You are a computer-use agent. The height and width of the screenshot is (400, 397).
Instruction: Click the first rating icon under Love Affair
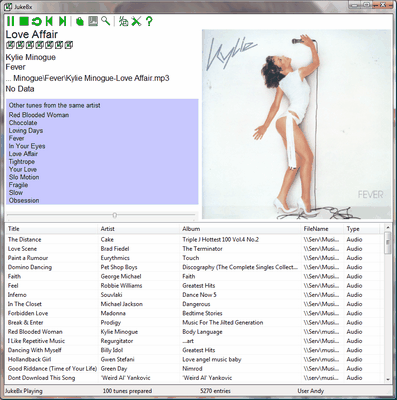tap(10, 45)
